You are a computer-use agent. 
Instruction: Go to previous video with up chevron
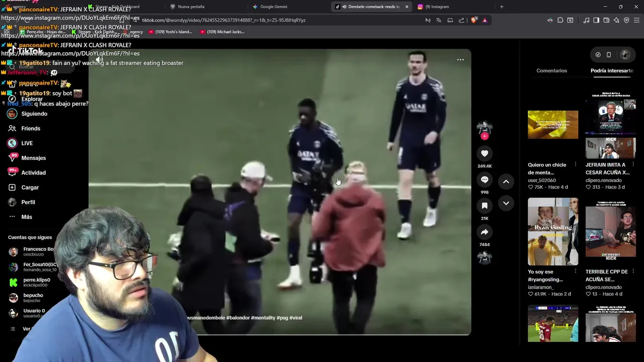click(506, 182)
